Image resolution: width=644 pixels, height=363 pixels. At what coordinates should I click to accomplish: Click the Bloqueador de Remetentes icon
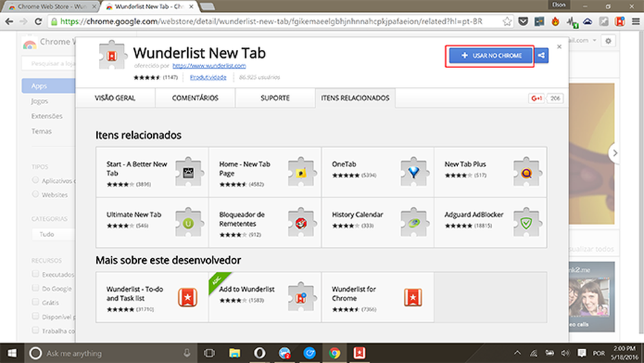click(x=302, y=222)
